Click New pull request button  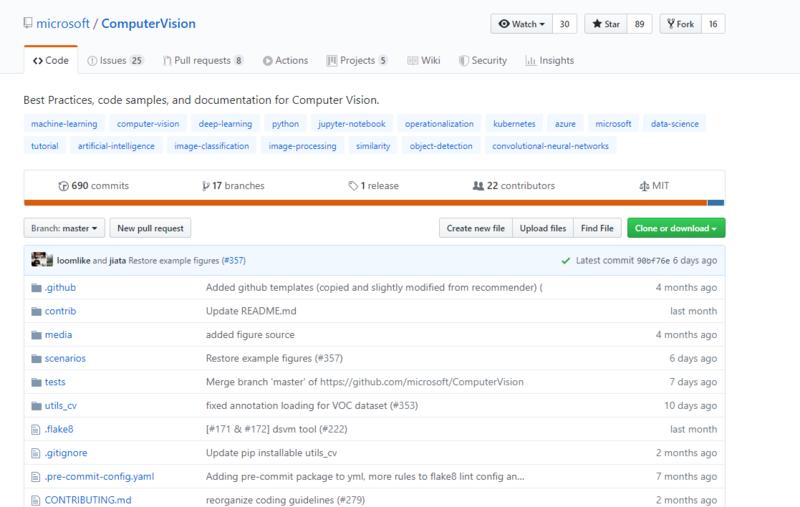pos(151,228)
